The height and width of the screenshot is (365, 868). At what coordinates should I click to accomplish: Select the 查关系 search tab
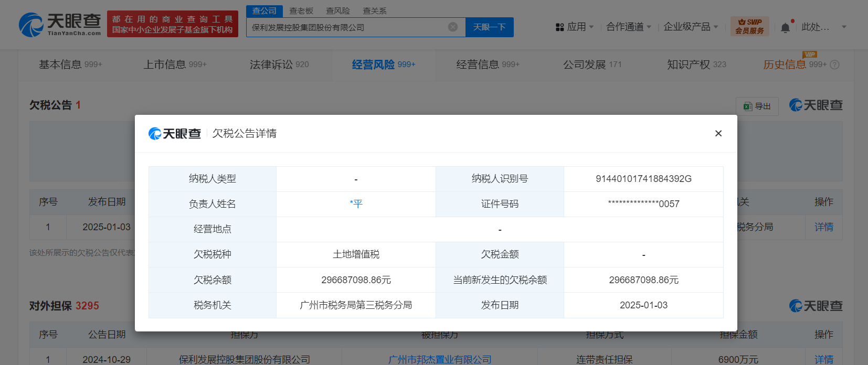[375, 11]
